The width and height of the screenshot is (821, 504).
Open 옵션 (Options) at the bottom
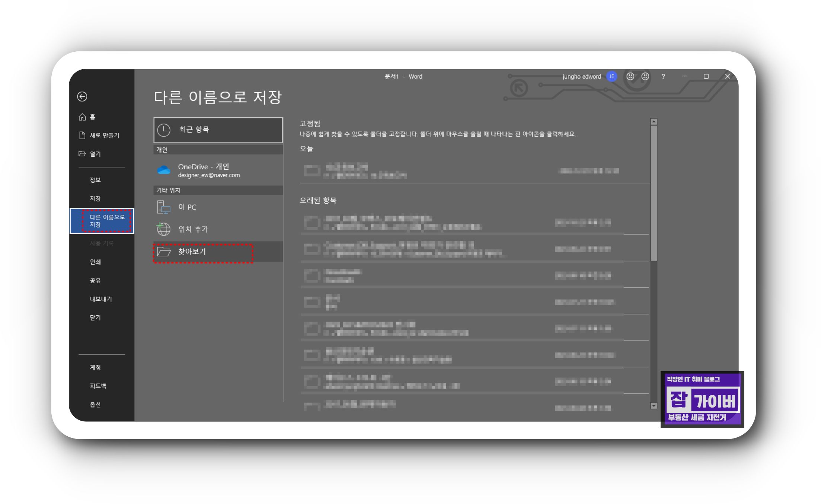(x=95, y=404)
